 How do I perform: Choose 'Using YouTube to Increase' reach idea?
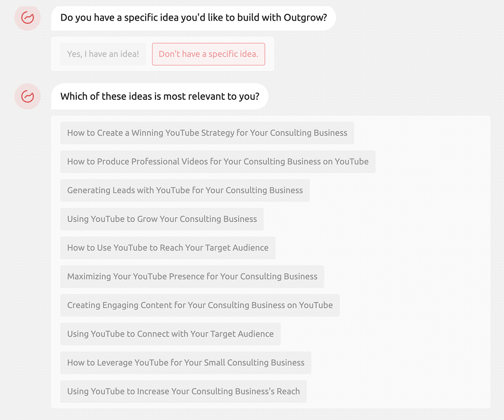point(183,391)
